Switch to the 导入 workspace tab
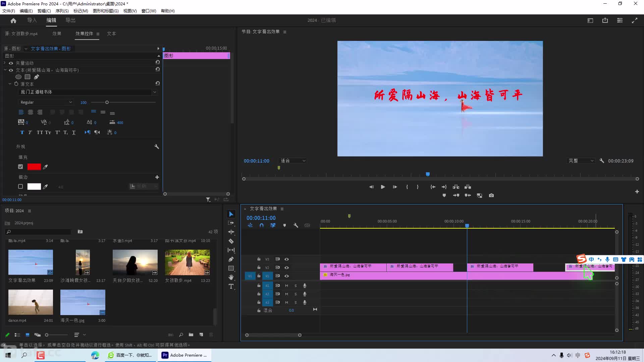644x362 pixels. (x=32, y=20)
